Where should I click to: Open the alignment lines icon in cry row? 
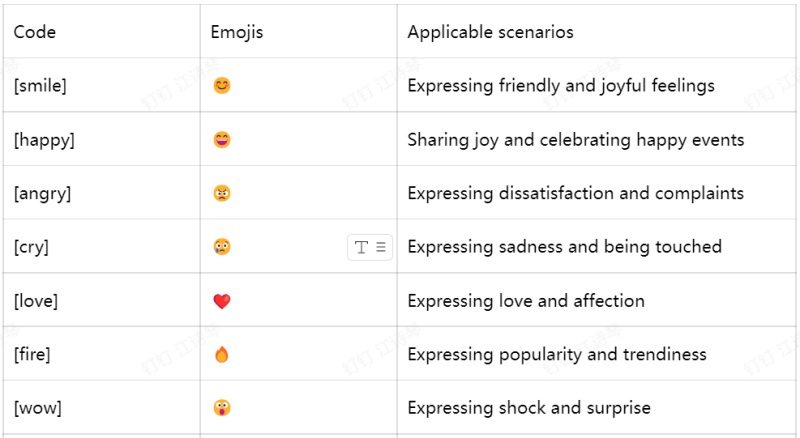[381, 247]
